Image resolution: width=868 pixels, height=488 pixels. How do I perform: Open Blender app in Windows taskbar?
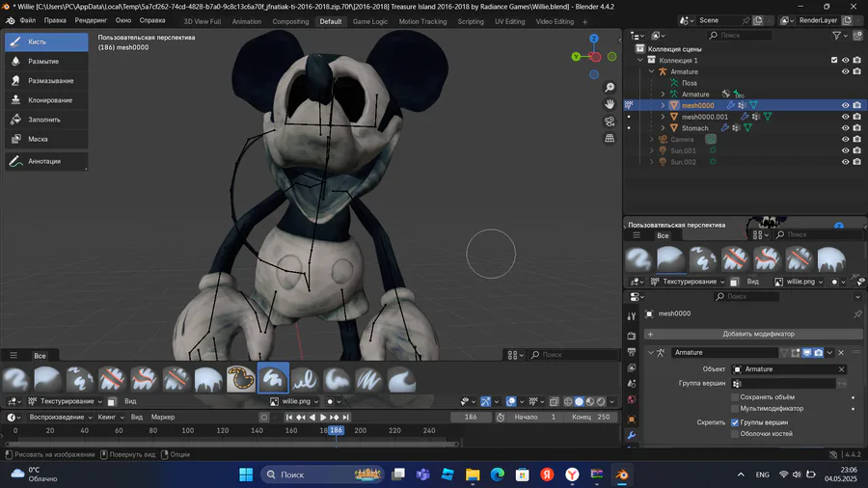622,474
